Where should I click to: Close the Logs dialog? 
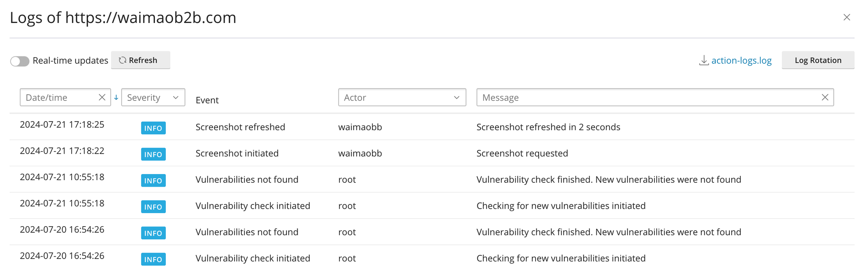tap(846, 17)
